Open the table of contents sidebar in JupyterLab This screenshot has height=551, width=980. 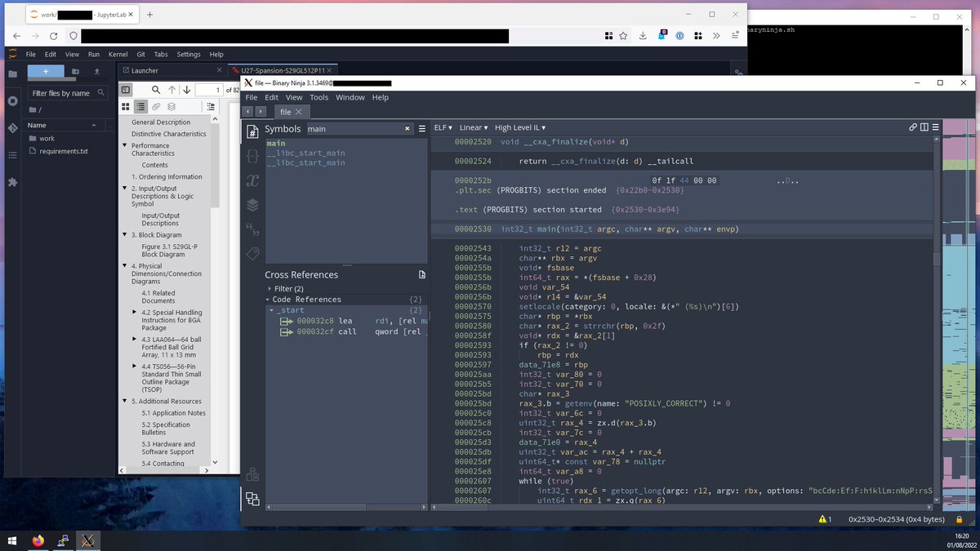pos(12,154)
